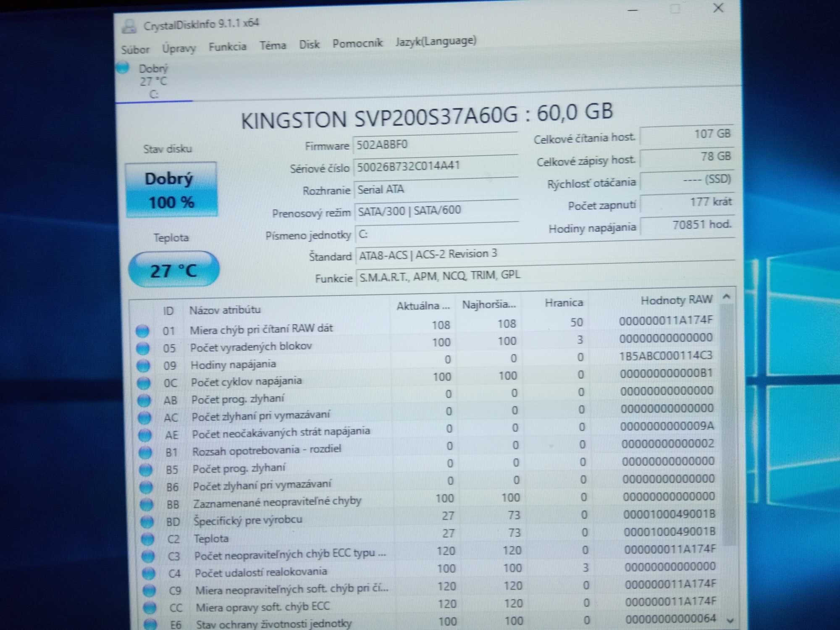
Task: Click the 27 °C temperature button
Action: click(x=173, y=270)
